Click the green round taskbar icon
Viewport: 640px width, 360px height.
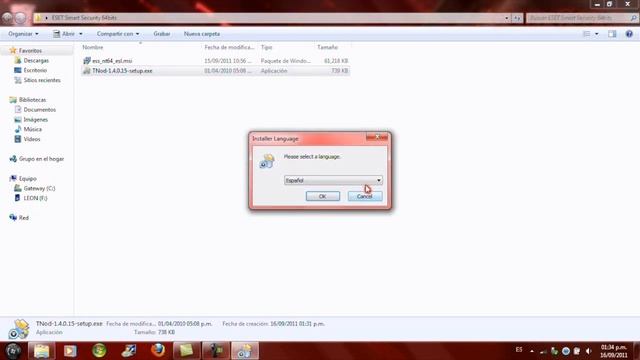(99, 351)
